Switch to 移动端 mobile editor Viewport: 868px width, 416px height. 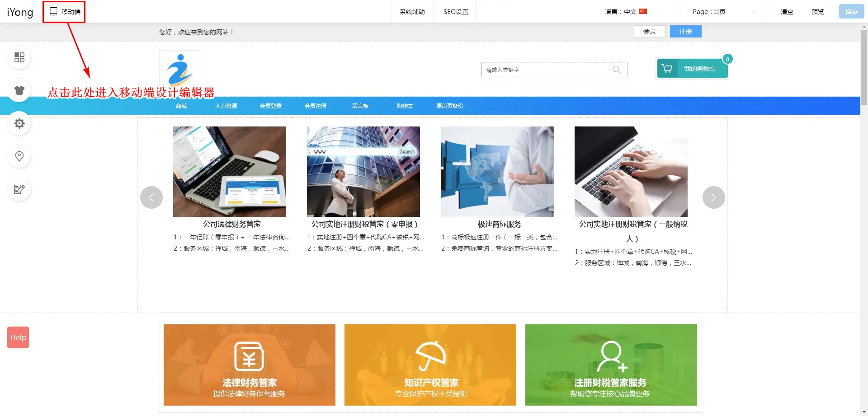(65, 12)
